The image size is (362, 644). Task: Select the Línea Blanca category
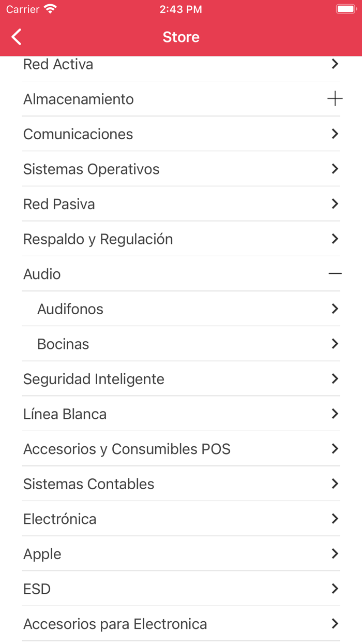(x=65, y=414)
